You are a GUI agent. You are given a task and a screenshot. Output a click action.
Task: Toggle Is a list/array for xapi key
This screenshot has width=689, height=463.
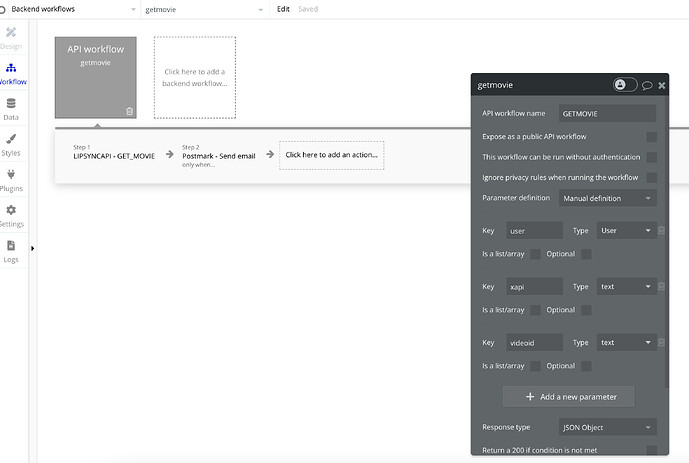(x=535, y=310)
